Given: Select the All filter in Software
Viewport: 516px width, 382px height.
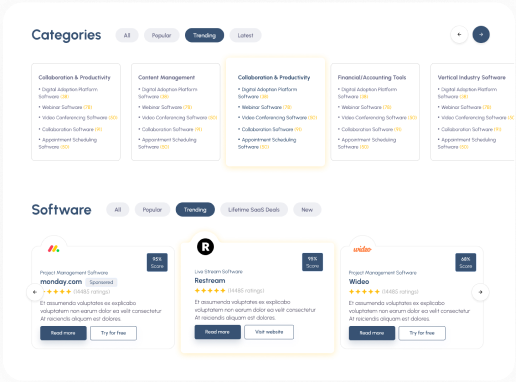Looking at the screenshot, I should click(118, 210).
